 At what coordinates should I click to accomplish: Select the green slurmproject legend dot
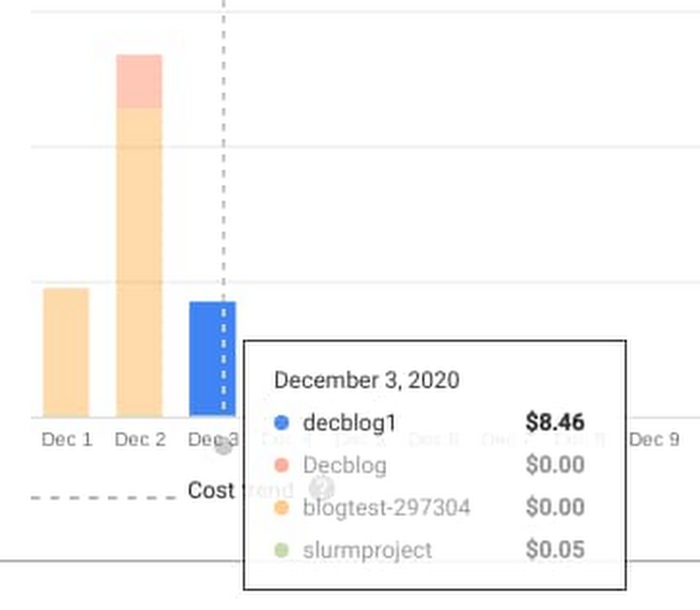point(281,550)
